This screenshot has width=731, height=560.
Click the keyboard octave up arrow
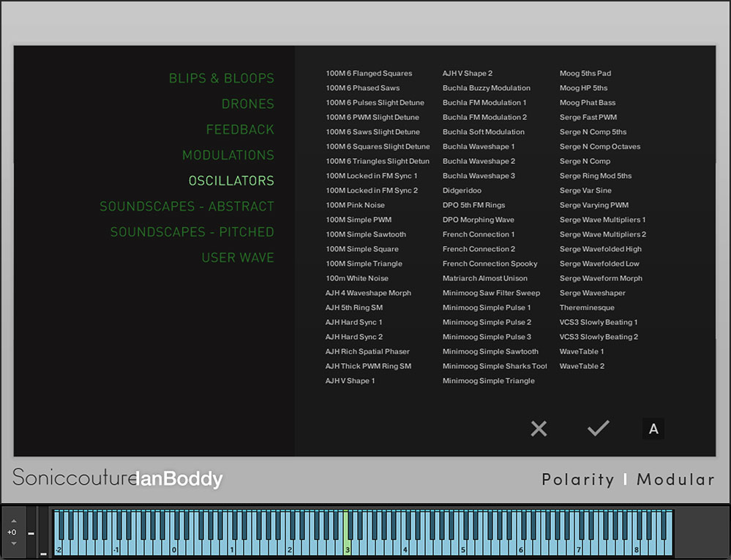13,520
